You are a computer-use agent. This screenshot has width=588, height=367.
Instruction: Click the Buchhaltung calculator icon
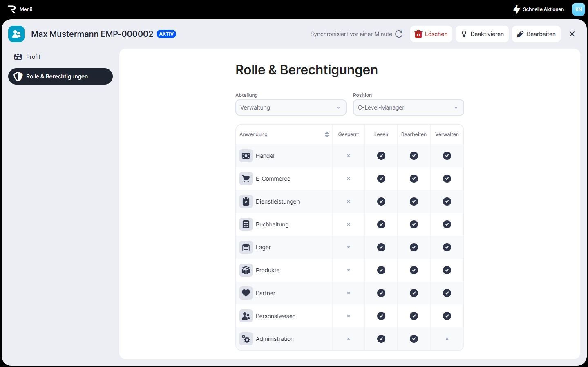coord(246,224)
